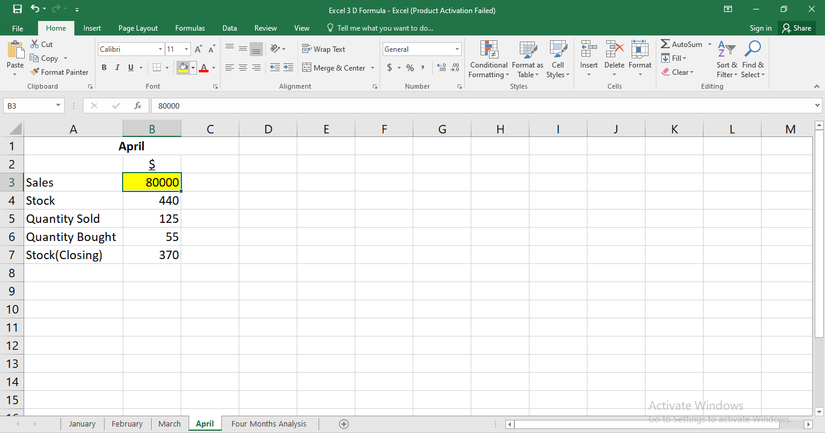Click the Share button
The height and width of the screenshot is (433, 825).
pos(797,28)
